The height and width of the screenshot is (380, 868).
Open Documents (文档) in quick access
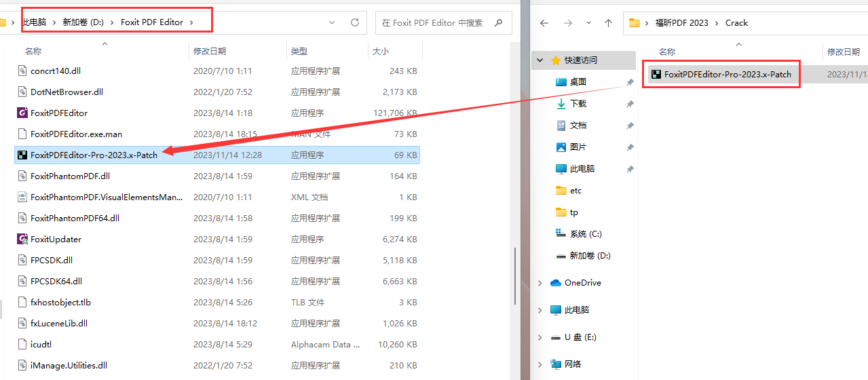tap(578, 125)
